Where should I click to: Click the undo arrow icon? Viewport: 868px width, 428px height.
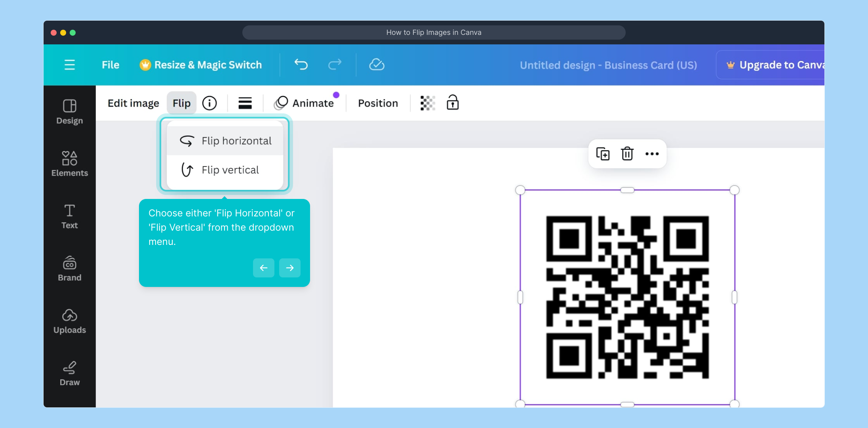[301, 65]
